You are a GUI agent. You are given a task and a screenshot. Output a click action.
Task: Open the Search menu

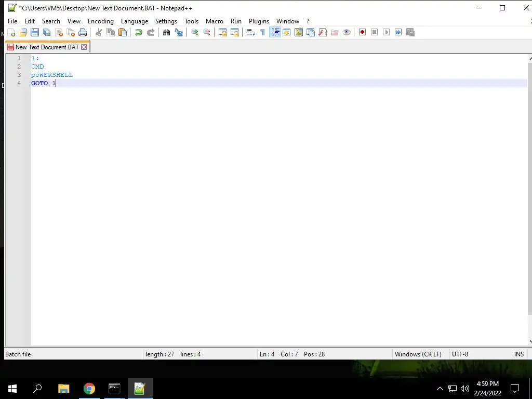click(x=51, y=21)
